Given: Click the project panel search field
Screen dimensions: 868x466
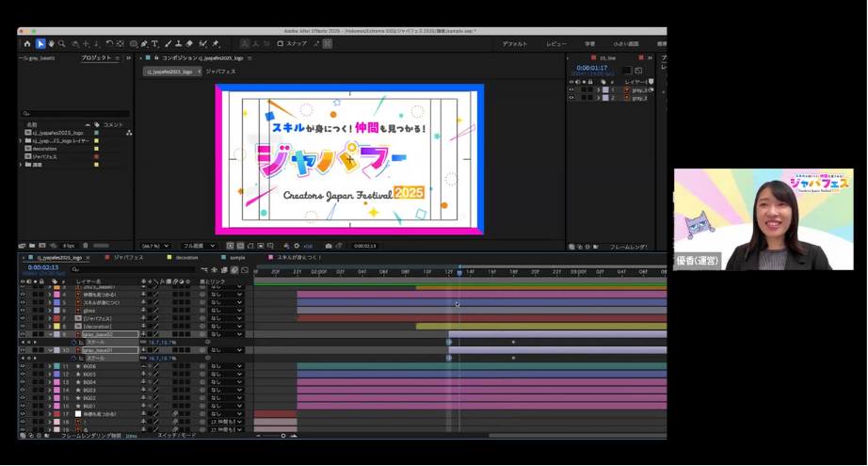Looking at the screenshot, I should (x=75, y=114).
